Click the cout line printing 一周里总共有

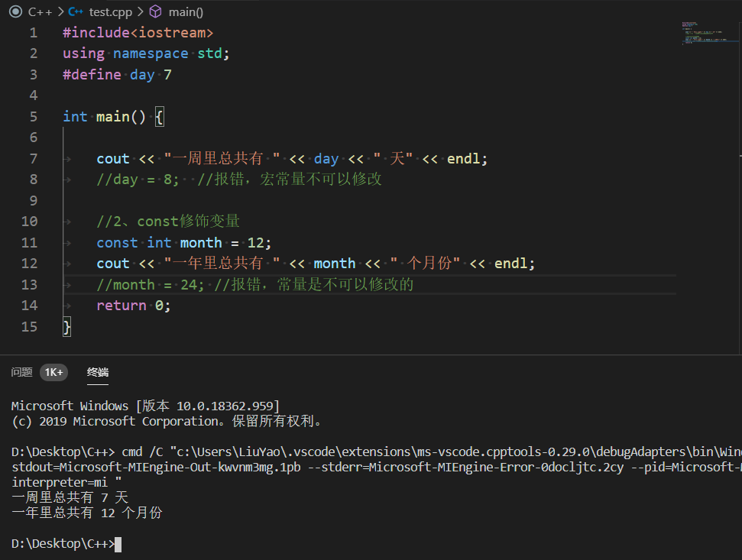click(x=292, y=158)
